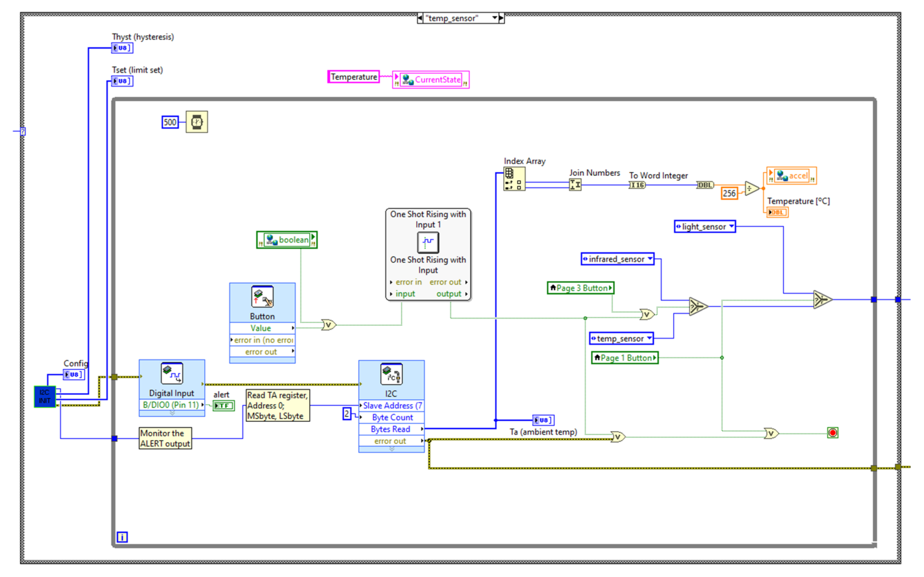Click the loop stop condition terminal
This screenshot has height=577, width=924.
832,433
